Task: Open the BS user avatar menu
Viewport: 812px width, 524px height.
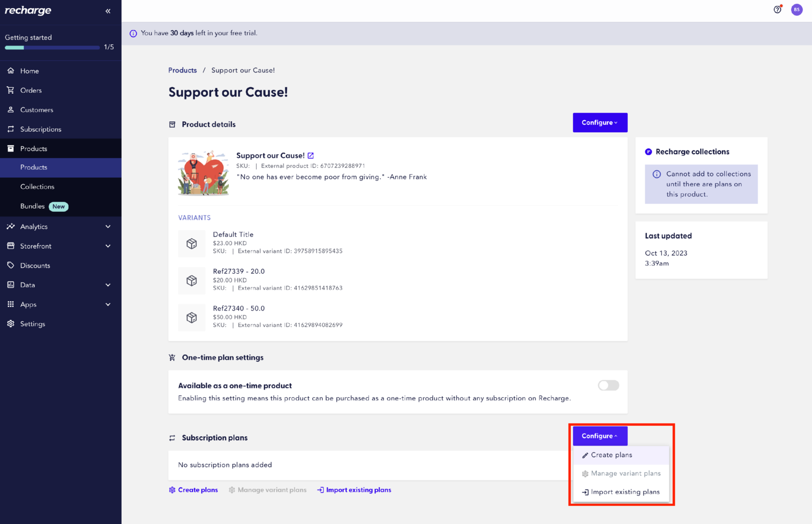Action: coord(797,9)
